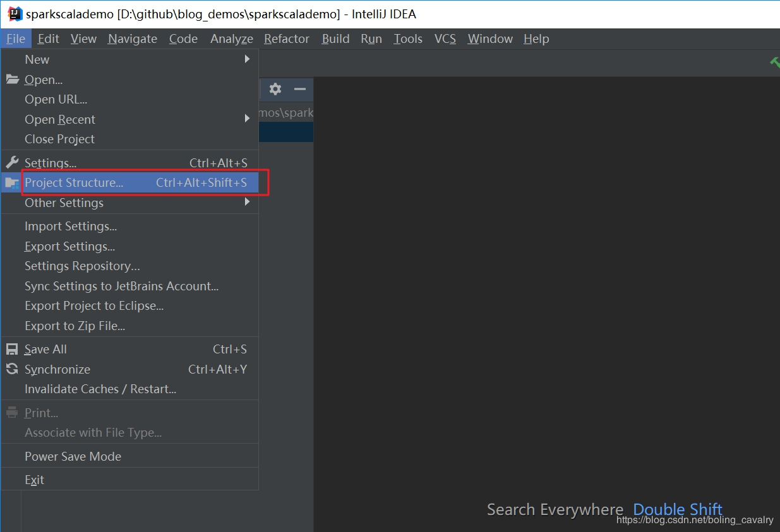Click the Save All floppy icon

coord(12,349)
